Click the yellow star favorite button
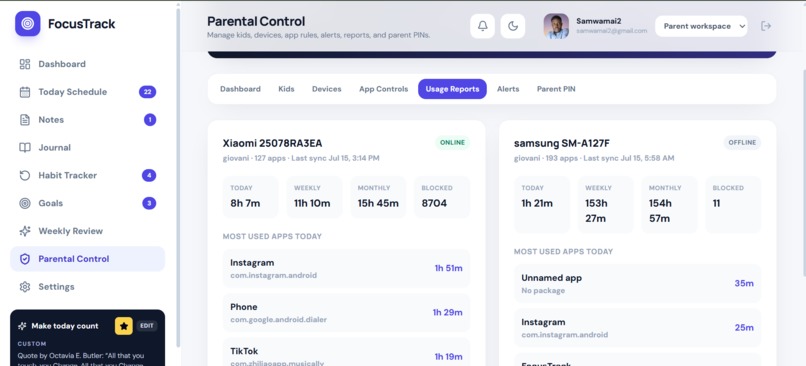 (x=124, y=326)
